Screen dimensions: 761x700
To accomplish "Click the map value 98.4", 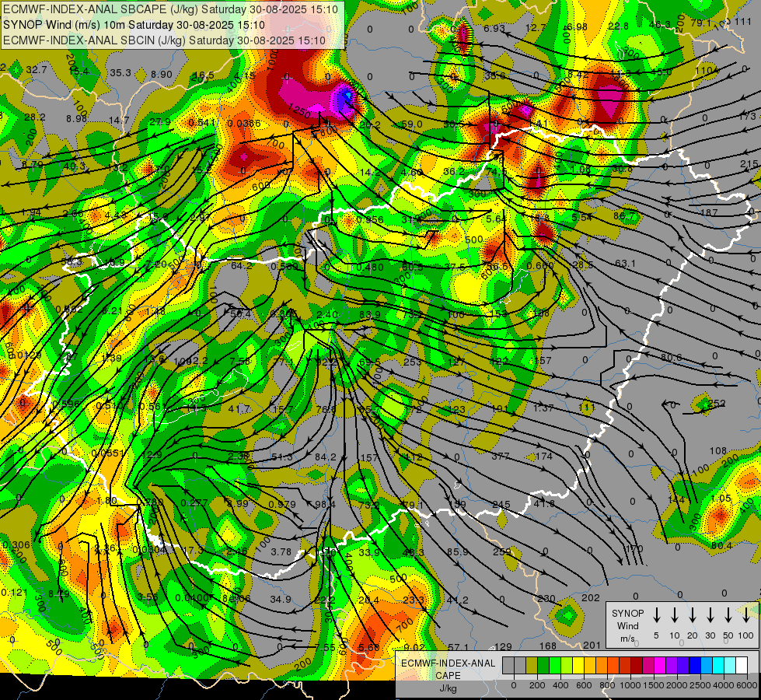I will click(x=325, y=504).
